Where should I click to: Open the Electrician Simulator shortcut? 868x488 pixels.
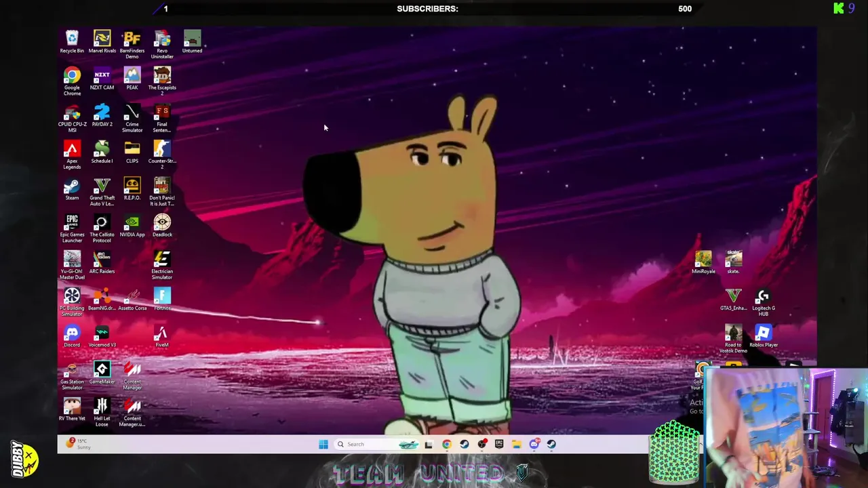162,265
